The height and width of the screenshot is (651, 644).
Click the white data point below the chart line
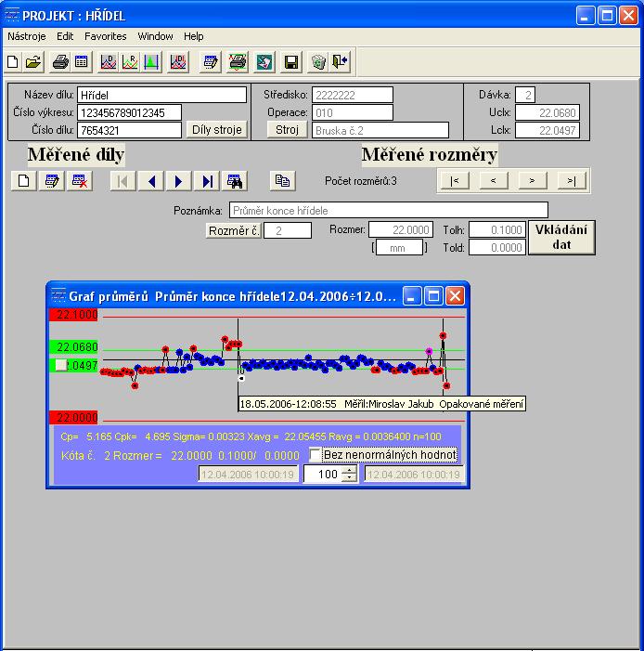pyautogui.click(x=241, y=378)
